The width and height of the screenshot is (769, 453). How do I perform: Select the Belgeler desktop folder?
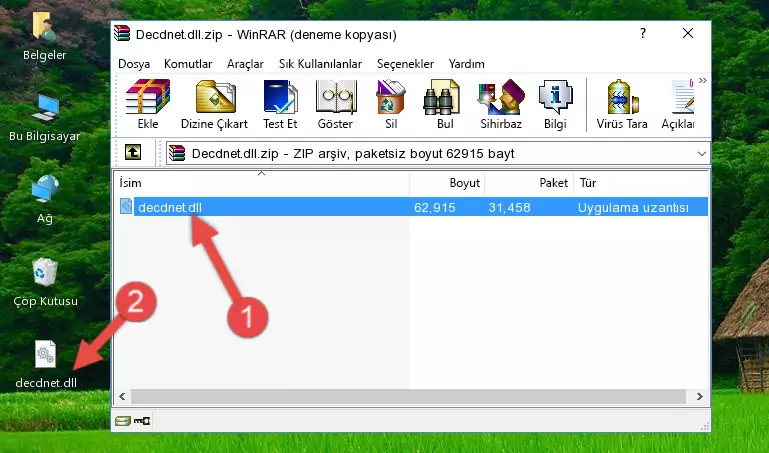(x=45, y=37)
